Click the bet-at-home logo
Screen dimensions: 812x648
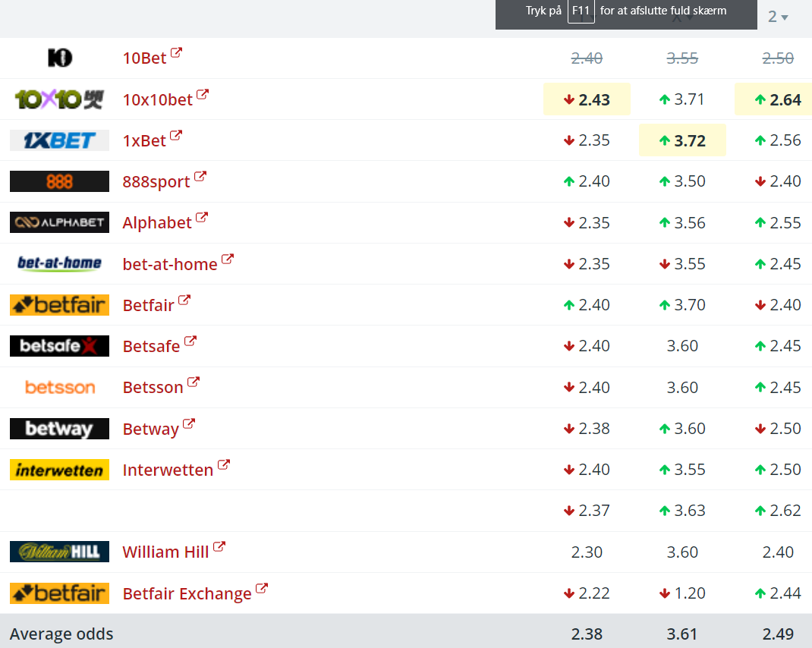[59, 263]
